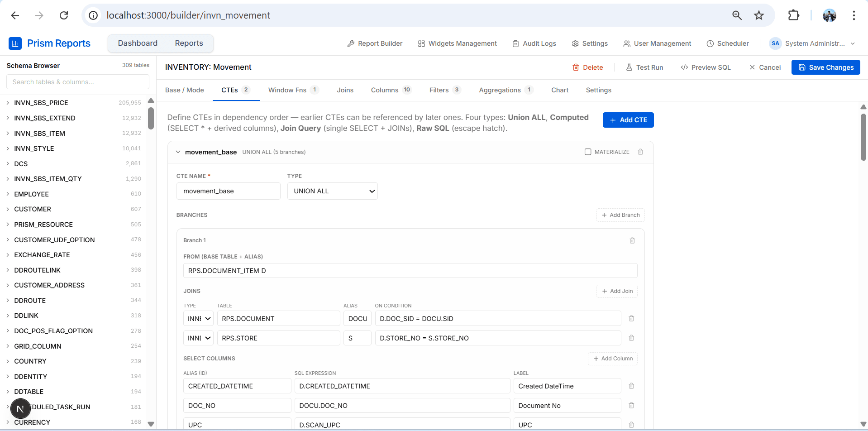The height and width of the screenshot is (431, 868).
Task: Select the Delete report trash icon
Action: (576, 67)
